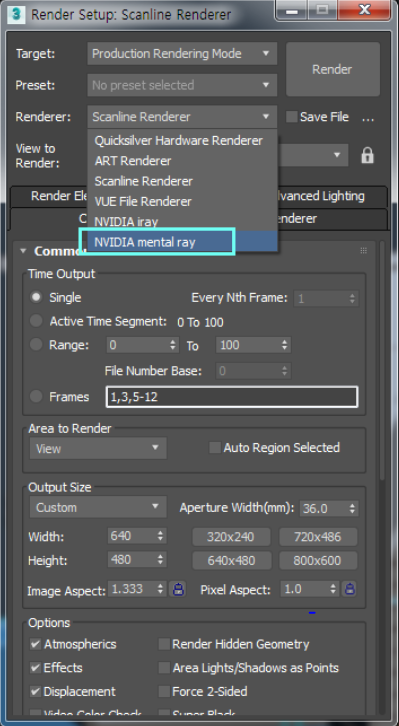Toggle the Pixel Aspect lock icon
This screenshot has width=399, height=726.
pyautogui.click(x=349, y=589)
